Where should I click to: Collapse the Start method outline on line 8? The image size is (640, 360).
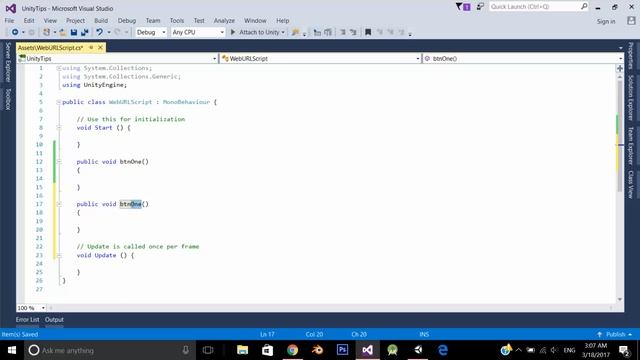click(x=59, y=128)
